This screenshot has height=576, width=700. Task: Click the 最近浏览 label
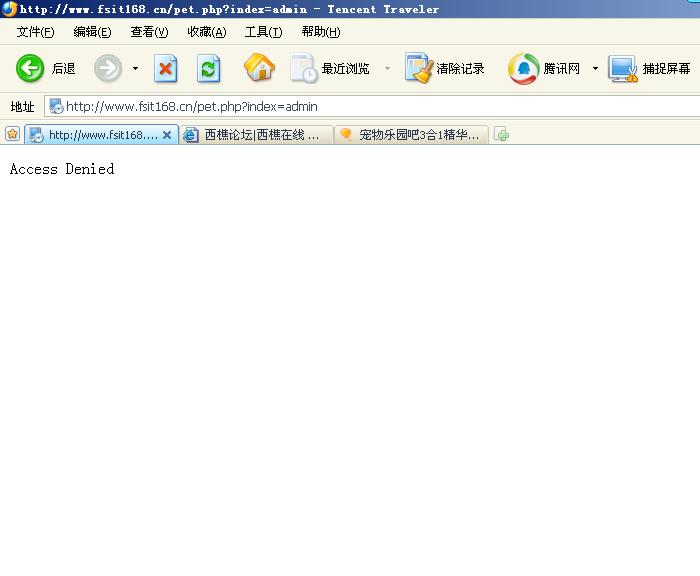[x=346, y=68]
